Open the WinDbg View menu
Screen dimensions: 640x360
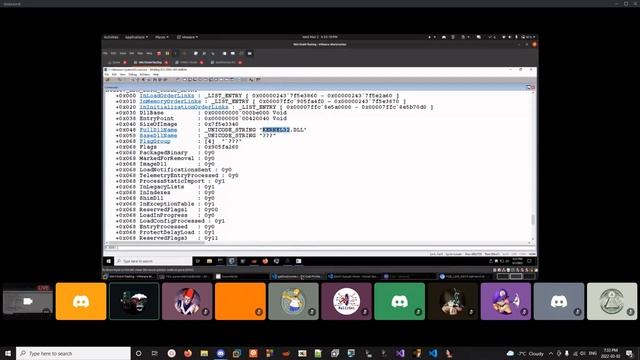122,75
